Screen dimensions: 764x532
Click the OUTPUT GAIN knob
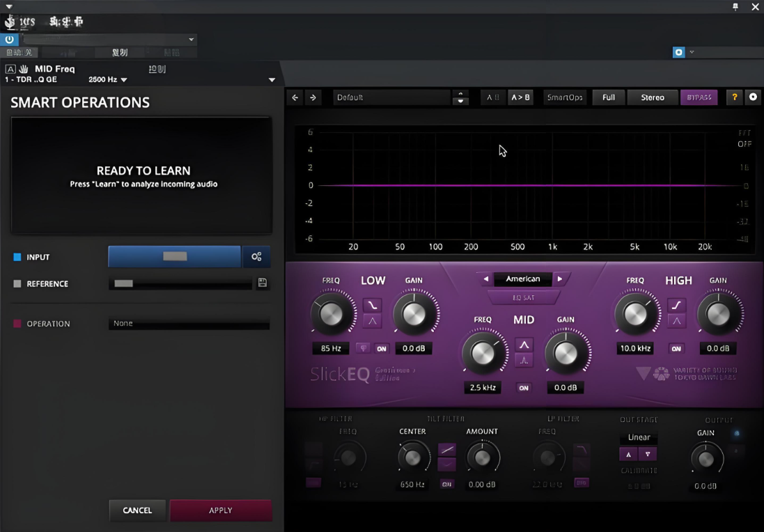(x=705, y=458)
